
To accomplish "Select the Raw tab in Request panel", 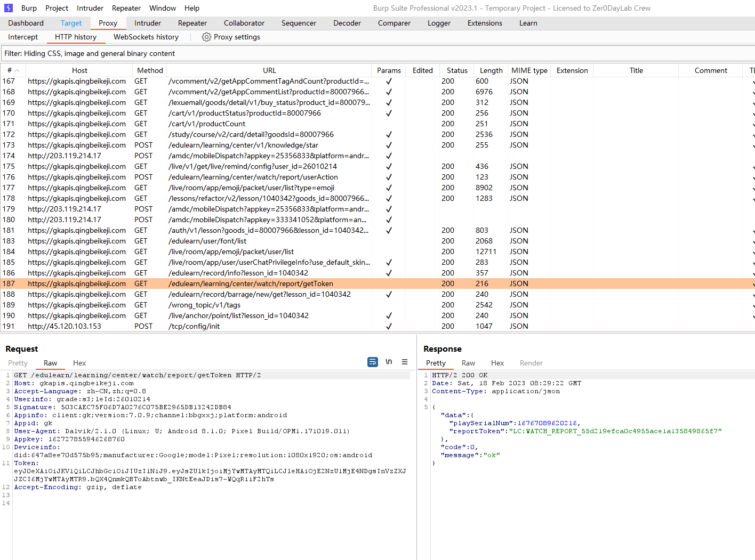I will pos(50,363).
